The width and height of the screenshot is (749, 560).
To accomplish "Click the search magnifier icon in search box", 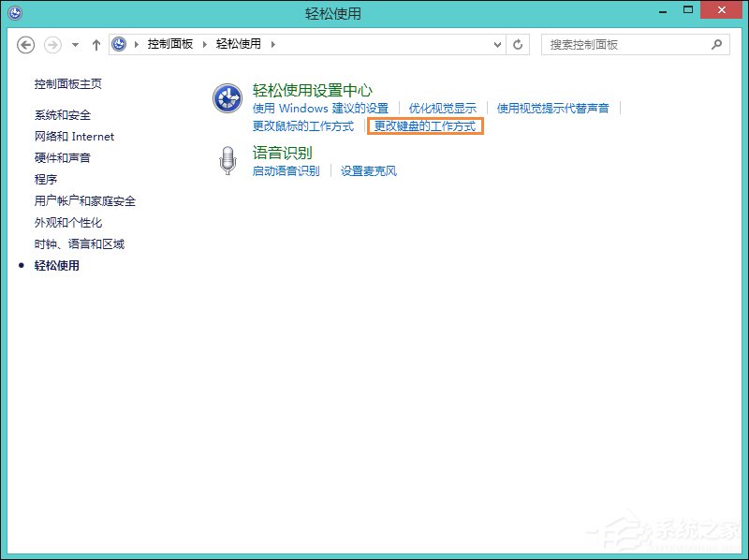I will click(x=716, y=44).
